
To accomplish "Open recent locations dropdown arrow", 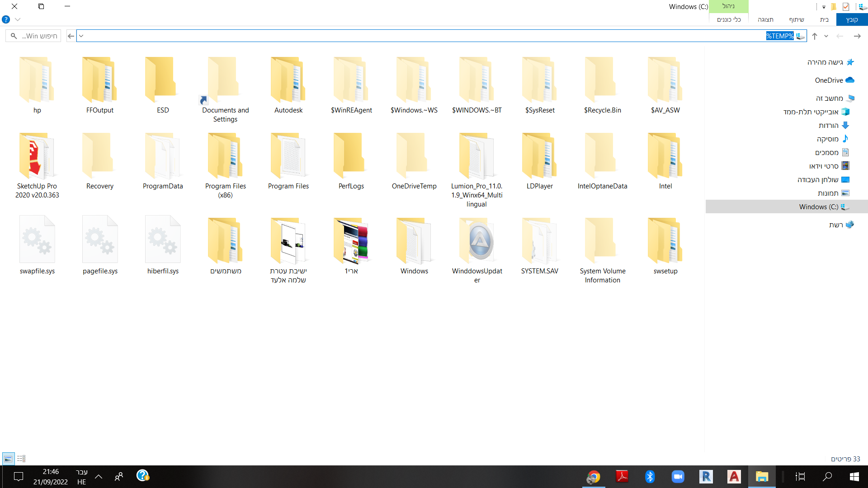I will [826, 36].
